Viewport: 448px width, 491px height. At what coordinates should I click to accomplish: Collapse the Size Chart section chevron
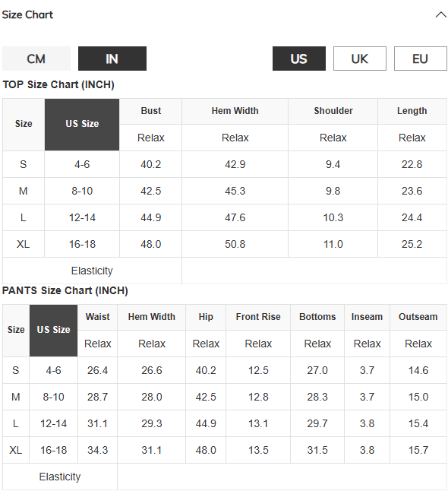pos(441,14)
